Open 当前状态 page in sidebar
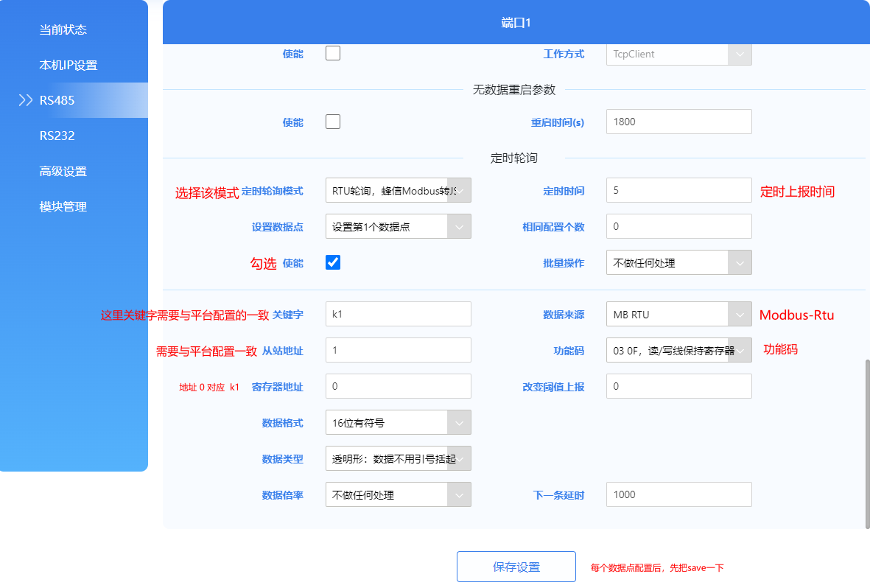The image size is (870, 588). (x=63, y=29)
